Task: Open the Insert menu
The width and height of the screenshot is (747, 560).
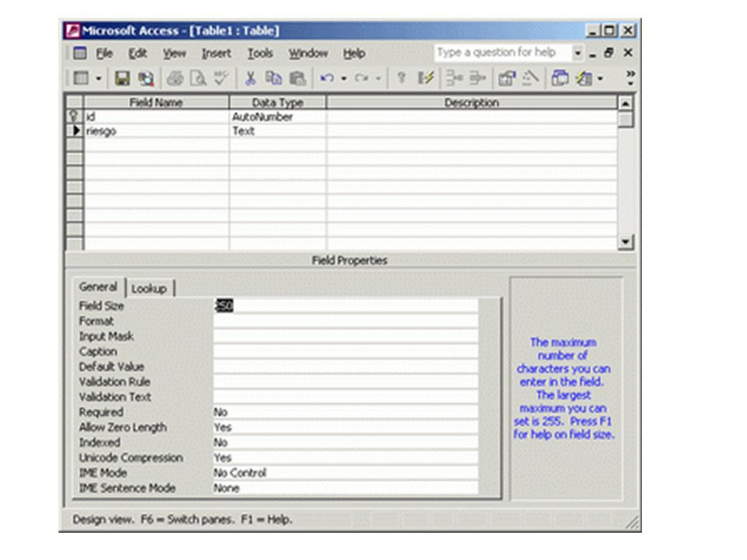Action: tap(216, 54)
